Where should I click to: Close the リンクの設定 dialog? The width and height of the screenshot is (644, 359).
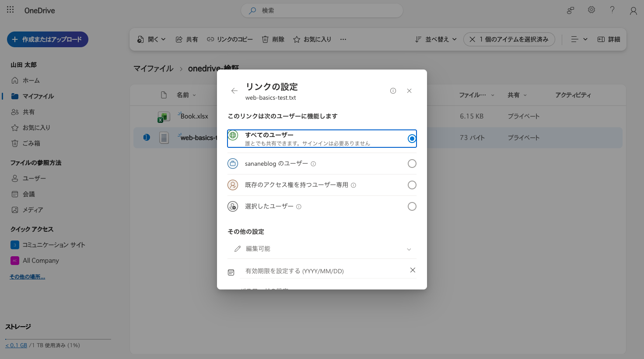tap(409, 91)
